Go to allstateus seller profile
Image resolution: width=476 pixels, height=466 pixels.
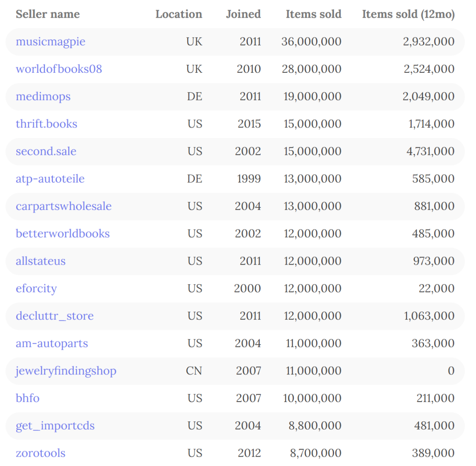coord(41,261)
